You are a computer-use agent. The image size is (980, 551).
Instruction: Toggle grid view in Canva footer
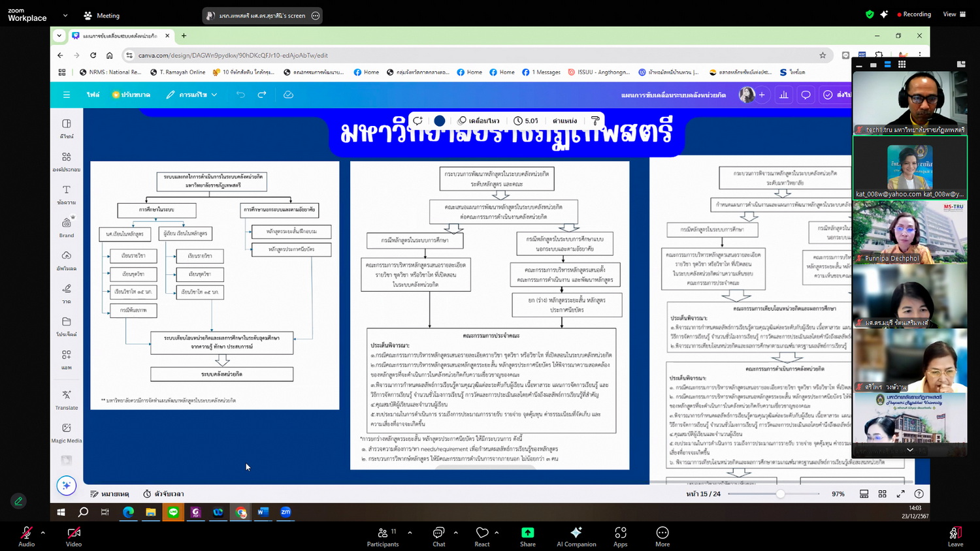pos(882,494)
